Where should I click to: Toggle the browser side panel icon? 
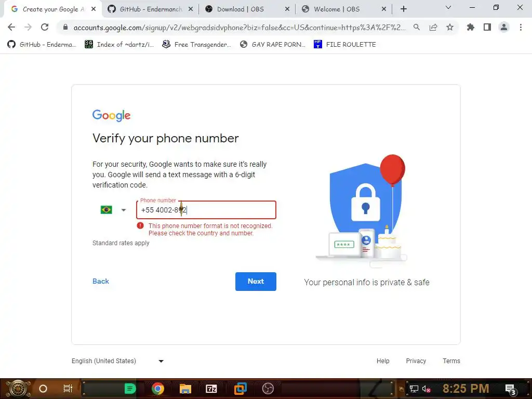487,27
